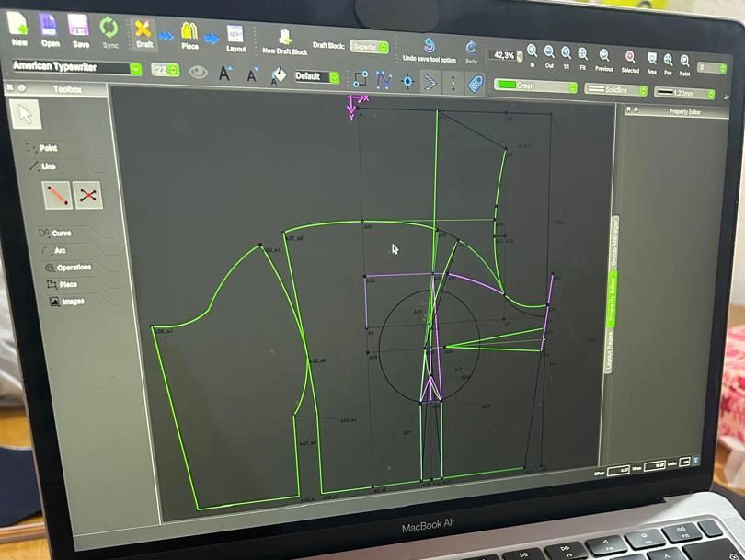Return to Previous zoom level
Screen dimensions: 745x560
coord(604,61)
